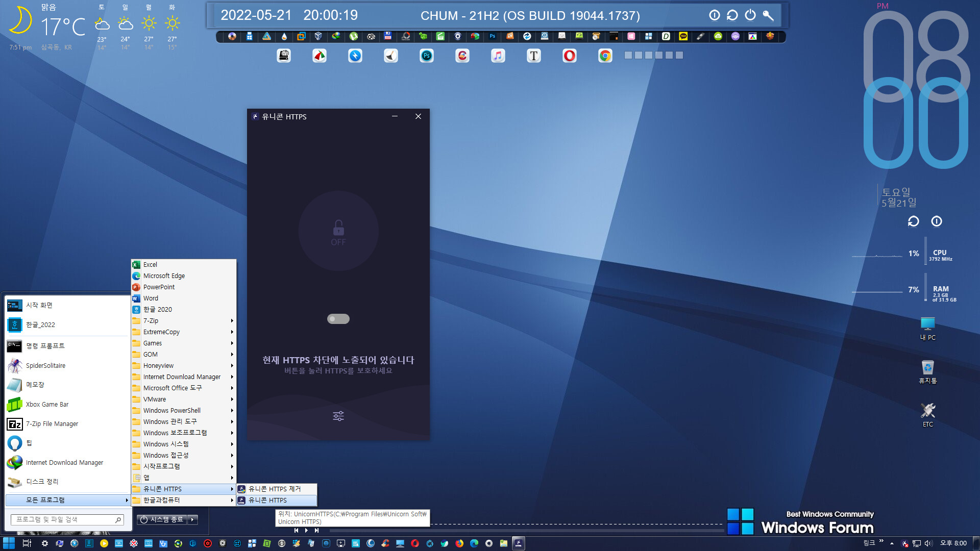The width and height of the screenshot is (980, 551).
Task: Open 한글 2020 from programs list
Action: click(184, 309)
